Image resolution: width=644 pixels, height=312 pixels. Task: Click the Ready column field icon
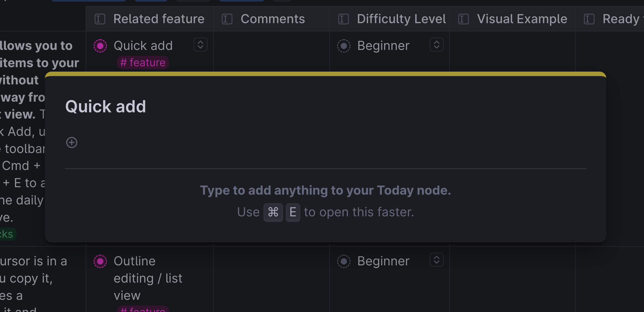click(589, 19)
